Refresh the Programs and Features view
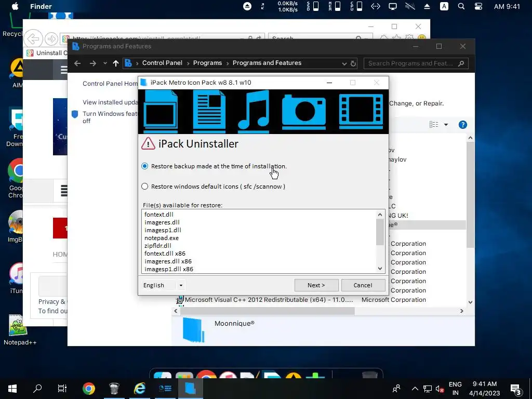 [353, 63]
